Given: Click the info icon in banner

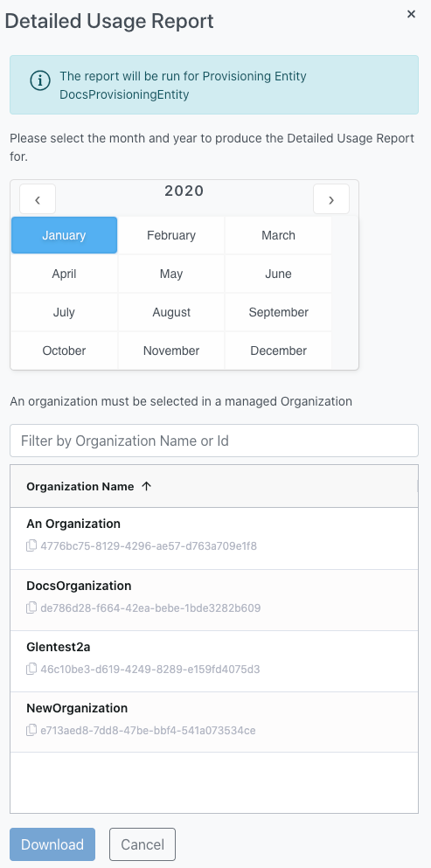Looking at the screenshot, I should [x=40, y=80].
